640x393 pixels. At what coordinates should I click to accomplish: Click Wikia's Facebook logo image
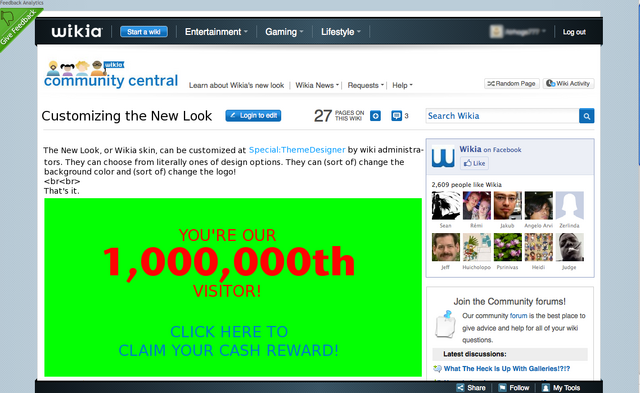(443, 156)
